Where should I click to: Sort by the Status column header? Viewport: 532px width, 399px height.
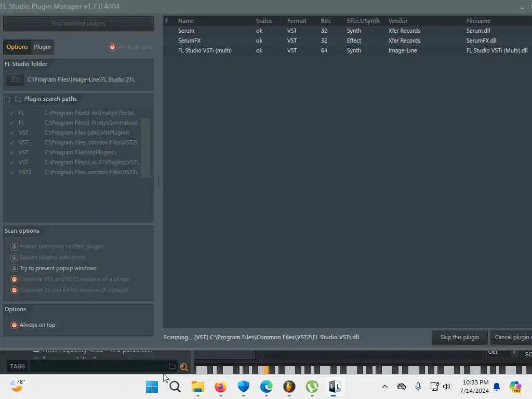264,21
